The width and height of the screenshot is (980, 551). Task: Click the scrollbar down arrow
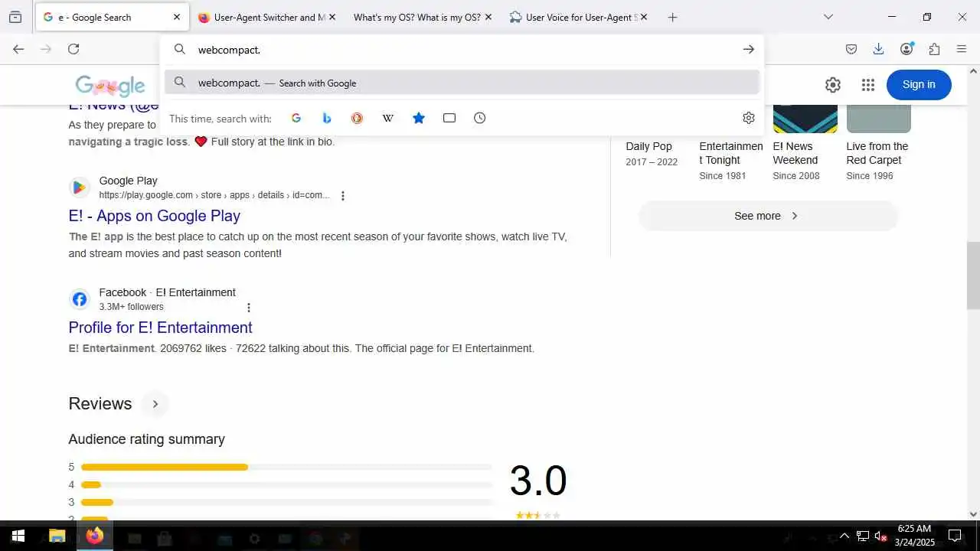[x=973, y=514]
